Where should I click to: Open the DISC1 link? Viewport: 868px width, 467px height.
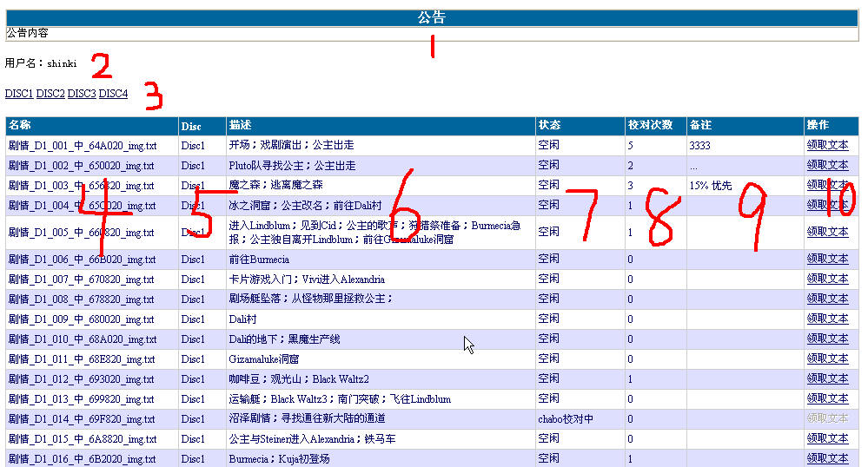pyautogui.click(x=18, y=94)
